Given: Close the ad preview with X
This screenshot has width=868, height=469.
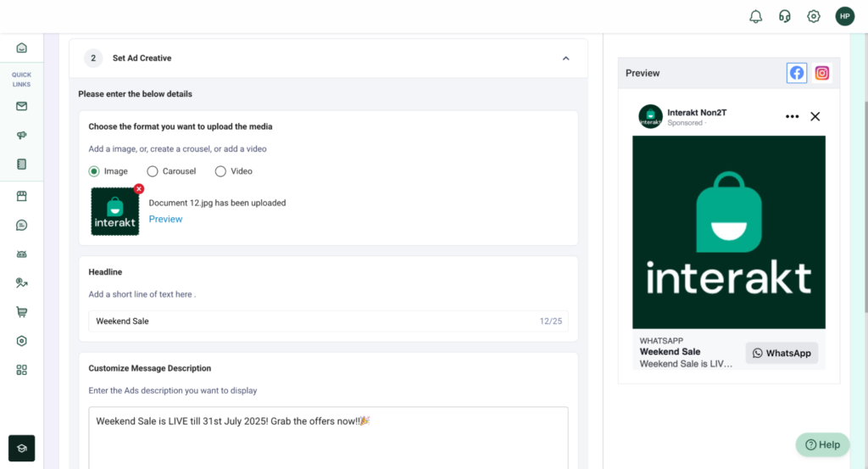Looking at the screenshot, I should [x=815, y=116].
